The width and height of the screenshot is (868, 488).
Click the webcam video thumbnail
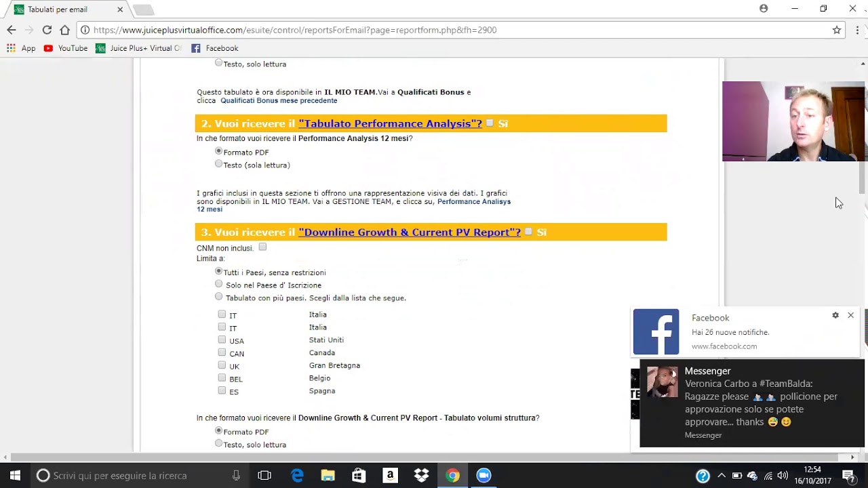click(x=793, y=121)
